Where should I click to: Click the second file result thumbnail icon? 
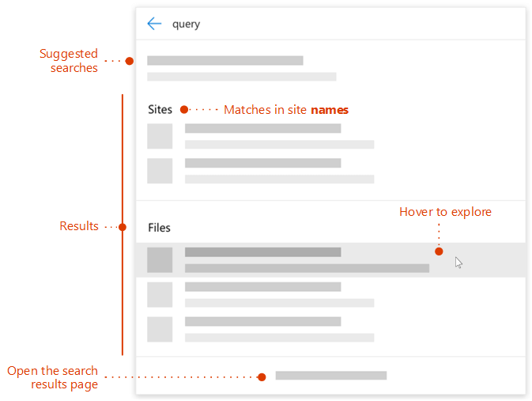click(x=160, y=294)
